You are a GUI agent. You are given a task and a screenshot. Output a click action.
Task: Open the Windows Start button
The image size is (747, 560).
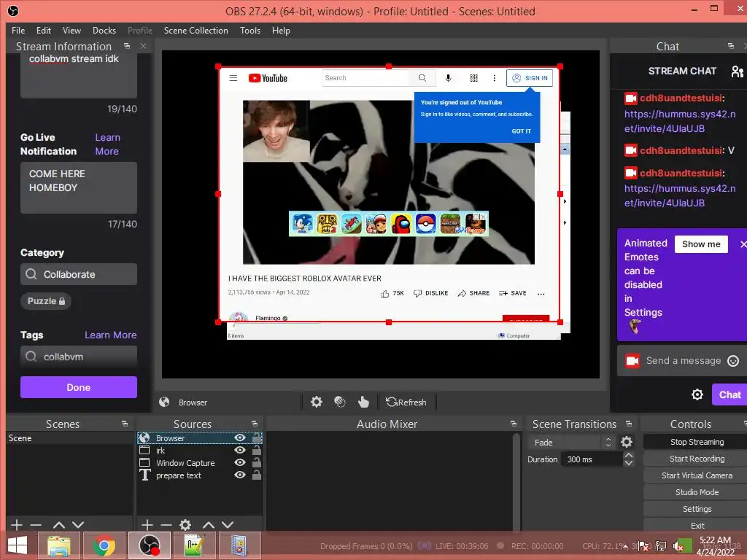point(18,545)
